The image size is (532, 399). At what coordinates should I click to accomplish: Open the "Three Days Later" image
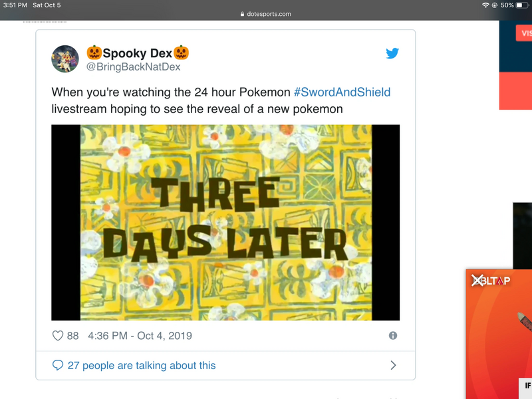pos(225,222)
